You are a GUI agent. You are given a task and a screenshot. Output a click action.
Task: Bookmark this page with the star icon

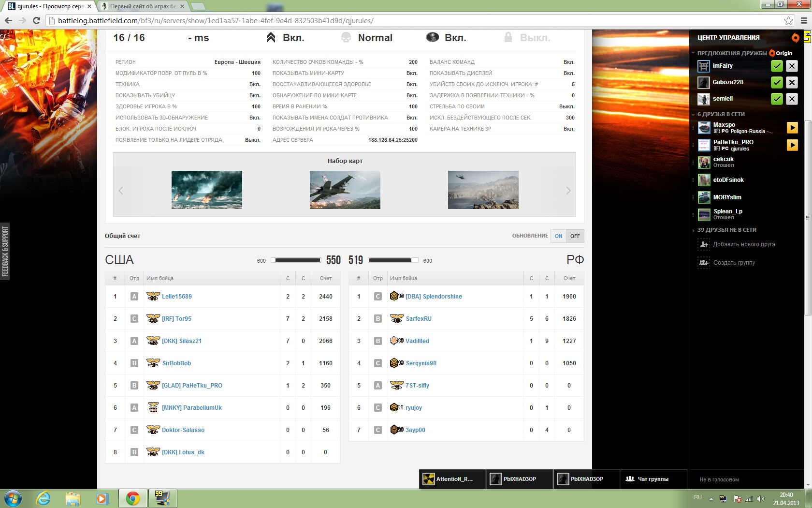[788, 20]
